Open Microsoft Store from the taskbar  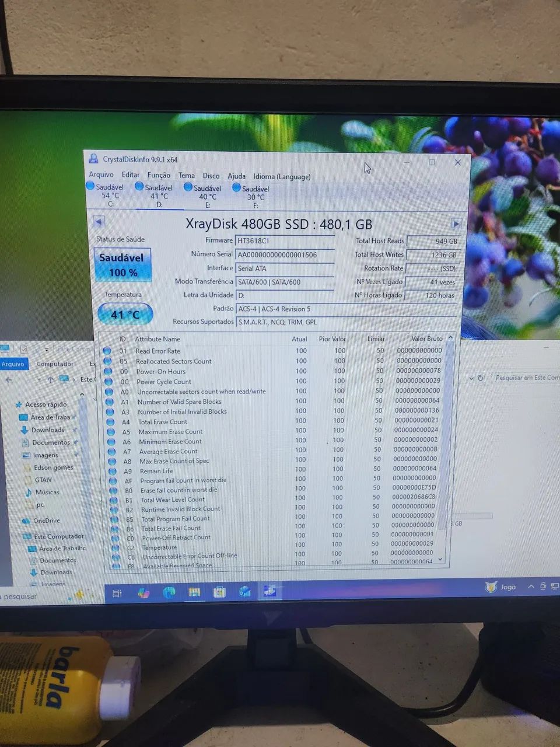tap(219, 593)
